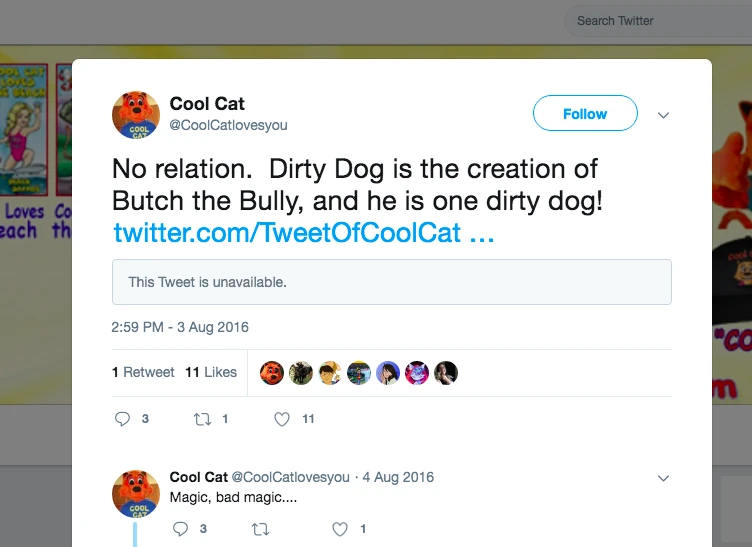Click the first liker's avatar thumbnail
Image resolution: width=752 pixels, height=547 pixels.
point(272,373)
